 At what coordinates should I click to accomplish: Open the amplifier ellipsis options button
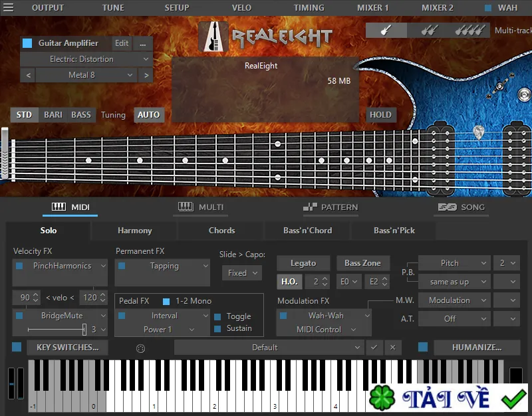click(142, 43)
